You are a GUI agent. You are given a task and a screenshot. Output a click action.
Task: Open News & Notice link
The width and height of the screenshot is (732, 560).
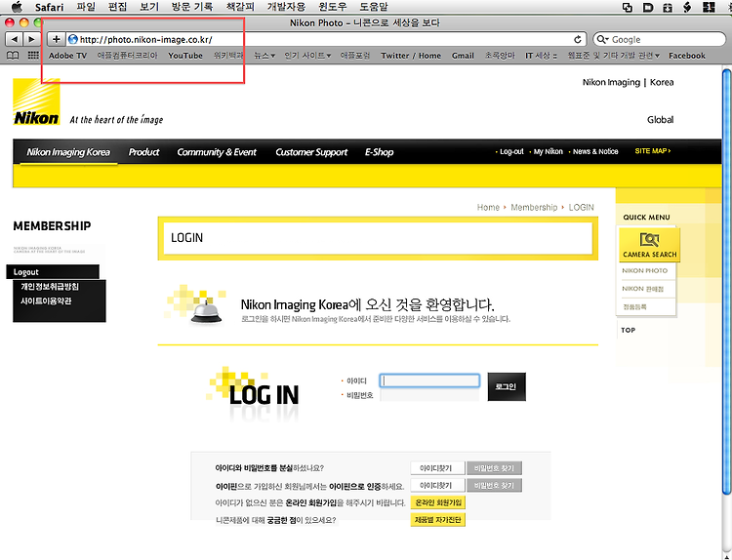(595, 151)
